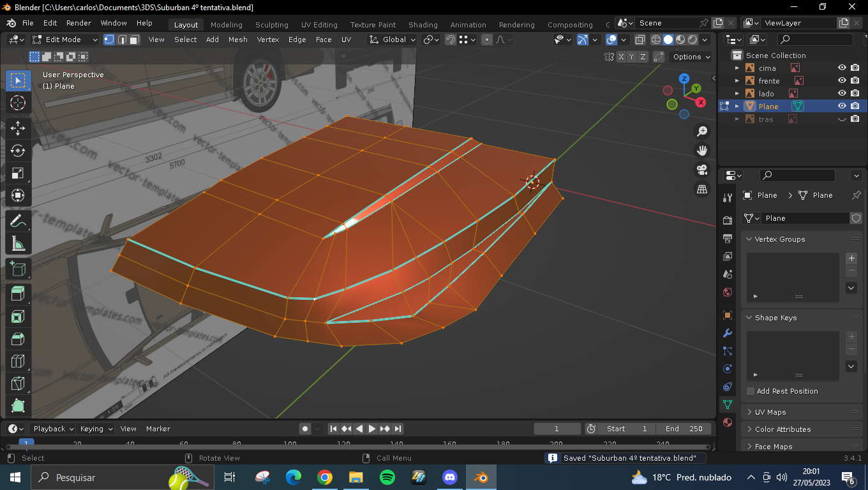Click the timeline horizontal scrollbar
Image resolution: width=868 pixels, height=490 pixels.
(357, 447)
